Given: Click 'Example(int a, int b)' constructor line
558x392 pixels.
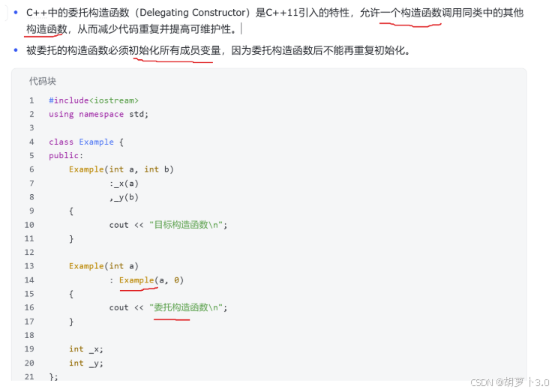Looking at the screenshot, I should (x=121, y=169).
